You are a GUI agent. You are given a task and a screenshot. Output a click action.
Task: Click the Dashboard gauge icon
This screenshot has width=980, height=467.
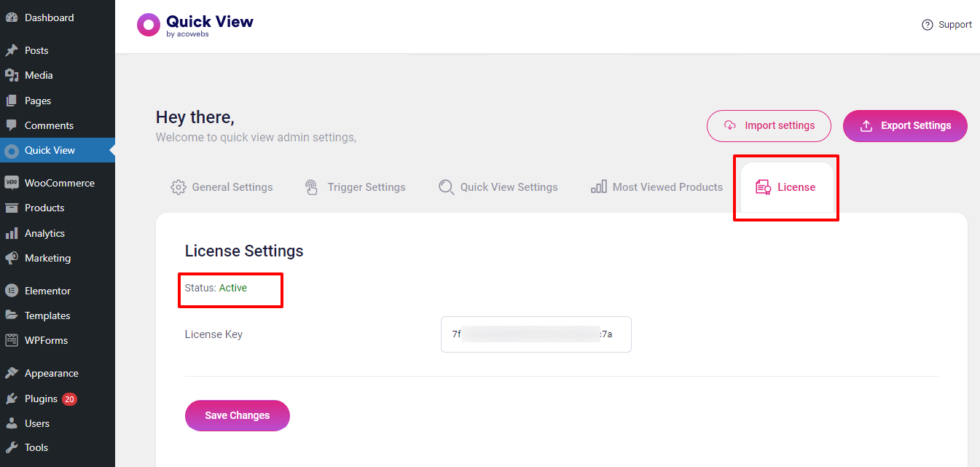click(x=12, y=17)
